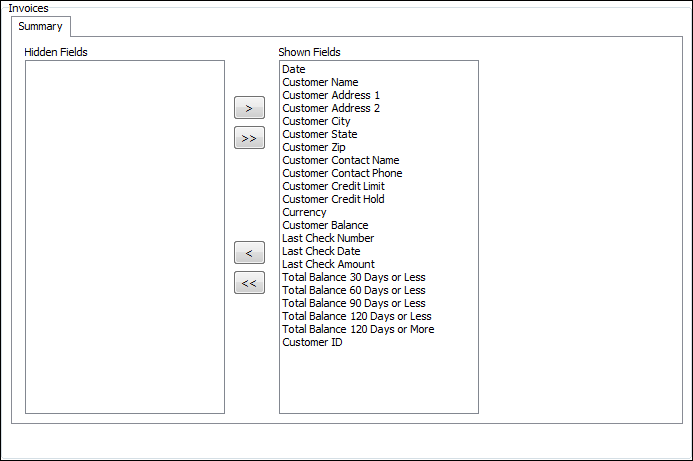
Task: Click the move all left double arrow button
Action: tap(249, 283)
